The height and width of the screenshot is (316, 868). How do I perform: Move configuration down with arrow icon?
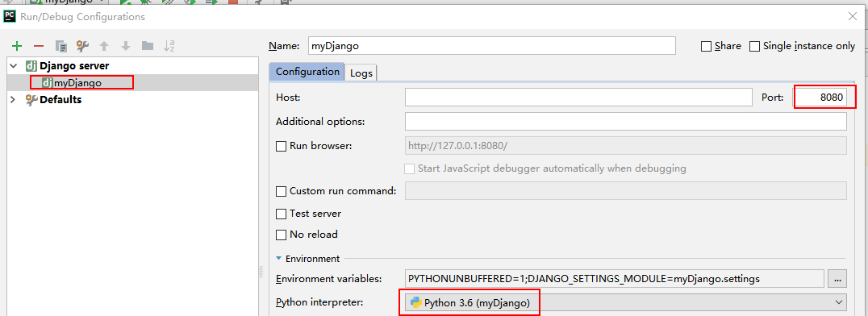pos(126,46)
